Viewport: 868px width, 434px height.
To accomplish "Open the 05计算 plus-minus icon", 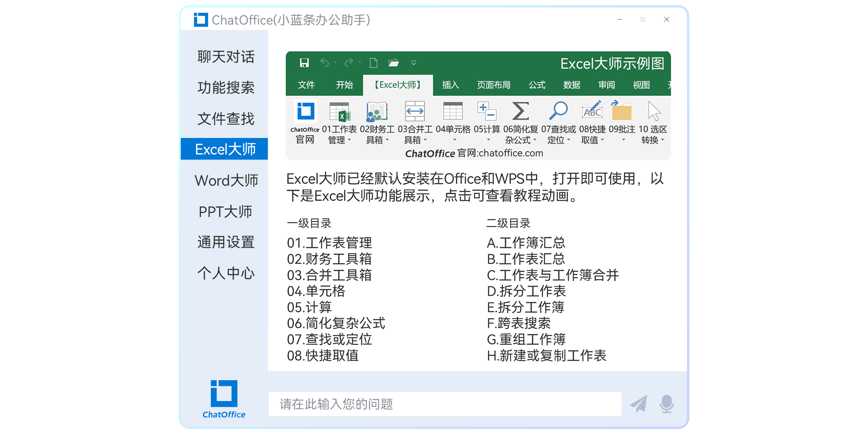I will tap(487, 111).
